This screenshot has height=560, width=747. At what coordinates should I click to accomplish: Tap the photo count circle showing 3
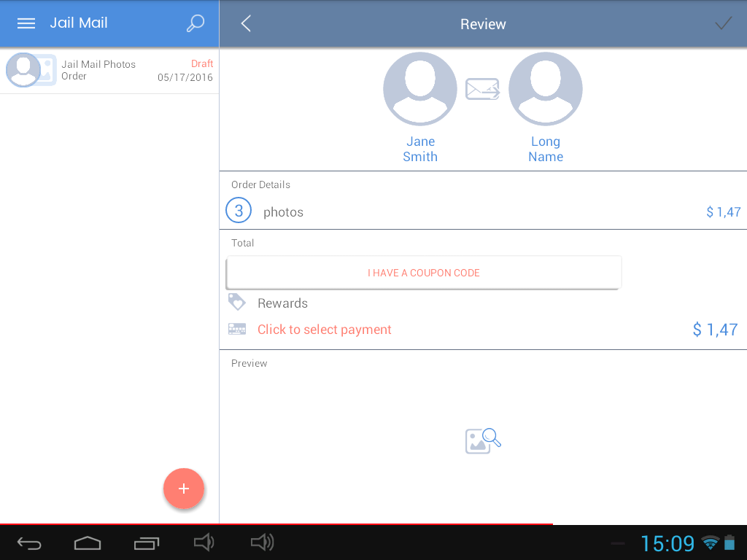click(x=239, y=211)
